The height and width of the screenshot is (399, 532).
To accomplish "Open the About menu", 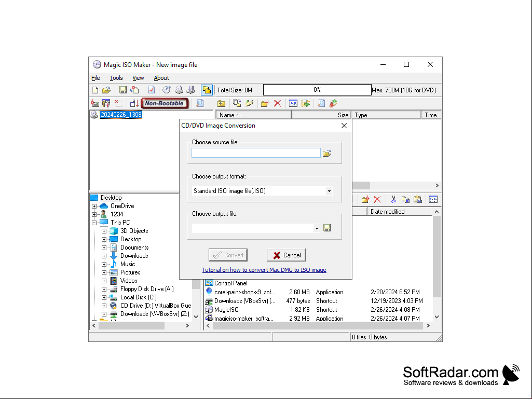I will click(x=161, y=78).
